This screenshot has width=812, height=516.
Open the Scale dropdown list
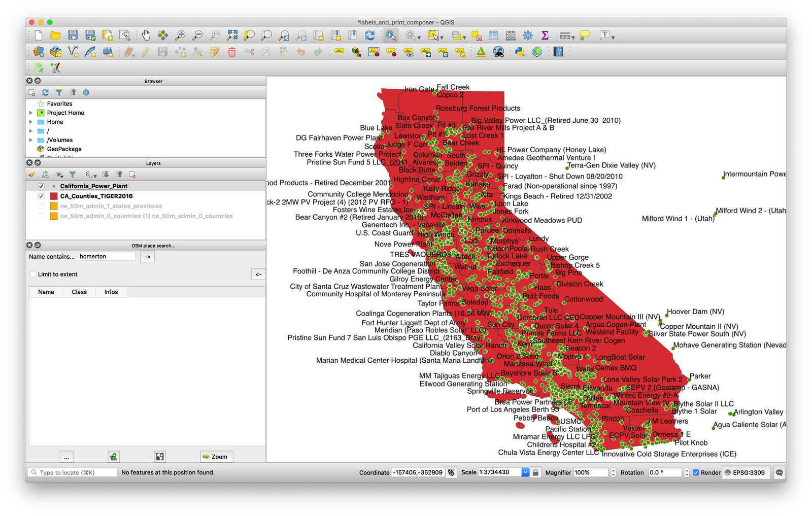click(525, 472)
